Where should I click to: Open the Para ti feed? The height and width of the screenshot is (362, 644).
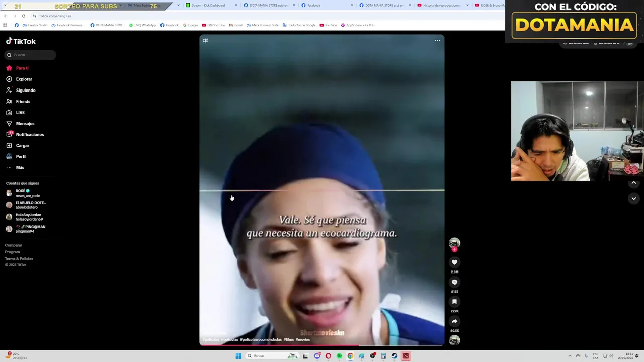coord(18,68)
